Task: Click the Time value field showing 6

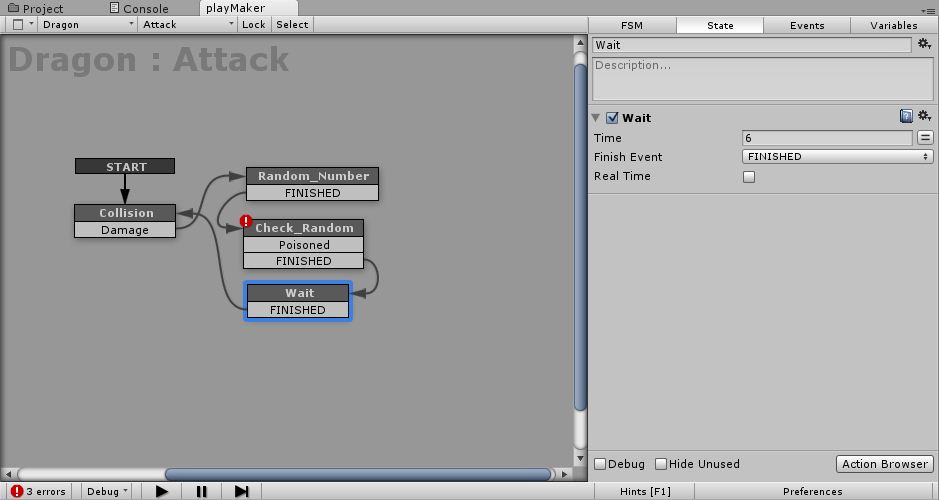Action: 827,138
